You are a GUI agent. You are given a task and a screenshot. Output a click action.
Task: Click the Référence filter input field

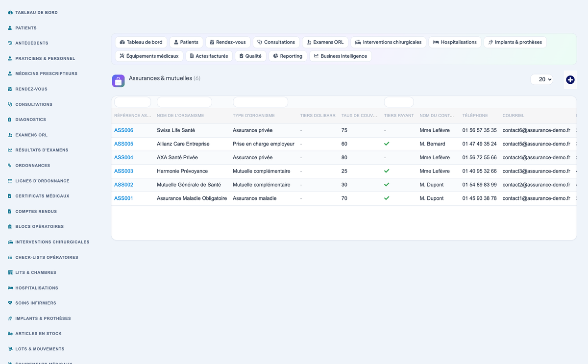pos(133,102)
